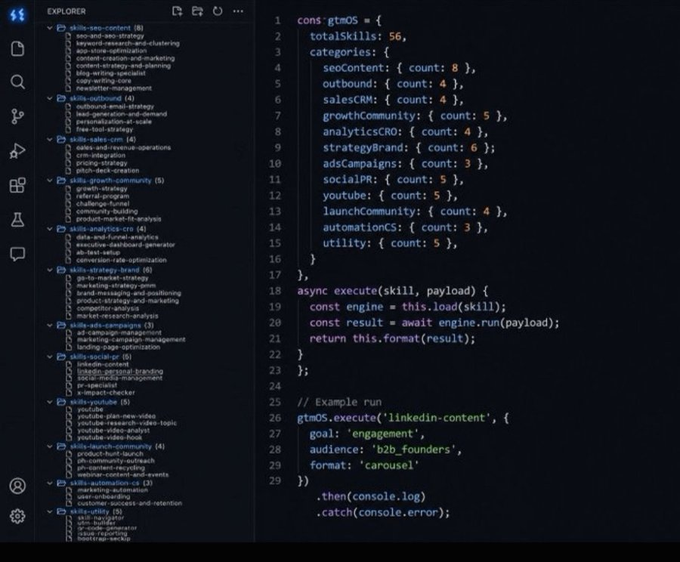
Task: Click the // Example run comment line
Action: click(340, 402)
